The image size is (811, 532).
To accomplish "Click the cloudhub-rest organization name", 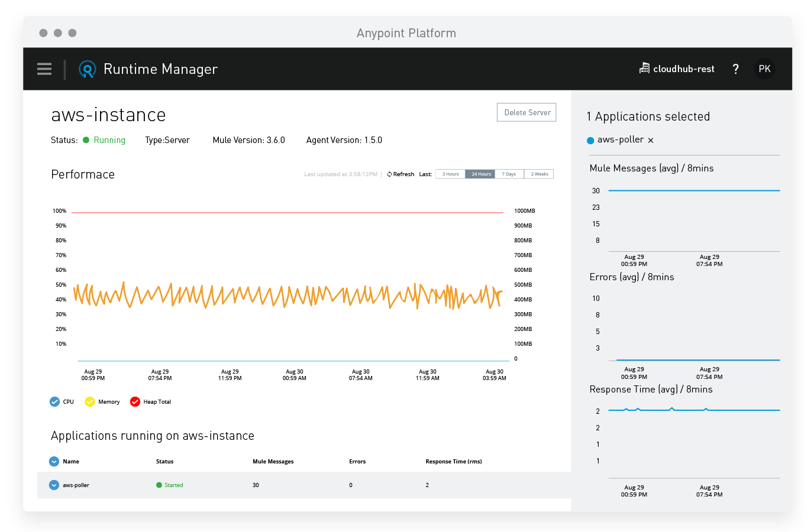I will (x=684, y=69).
